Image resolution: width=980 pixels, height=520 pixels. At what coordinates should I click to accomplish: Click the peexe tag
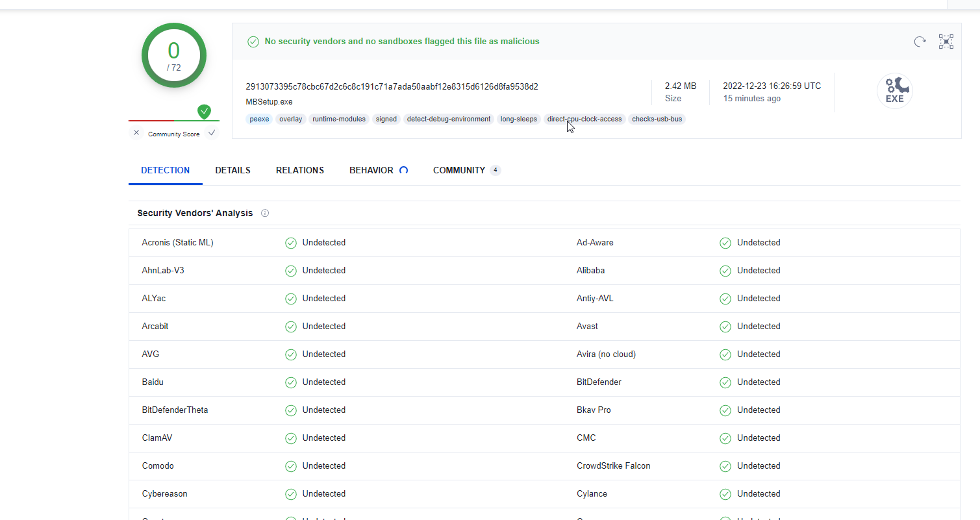point(259,119)
